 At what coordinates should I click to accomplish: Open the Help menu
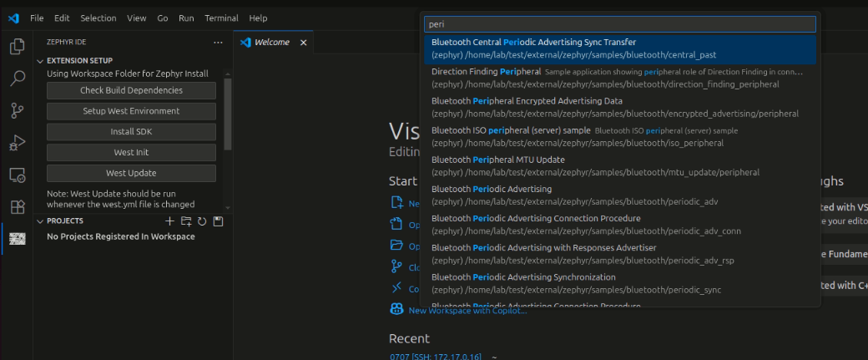(x=258, y=18)
